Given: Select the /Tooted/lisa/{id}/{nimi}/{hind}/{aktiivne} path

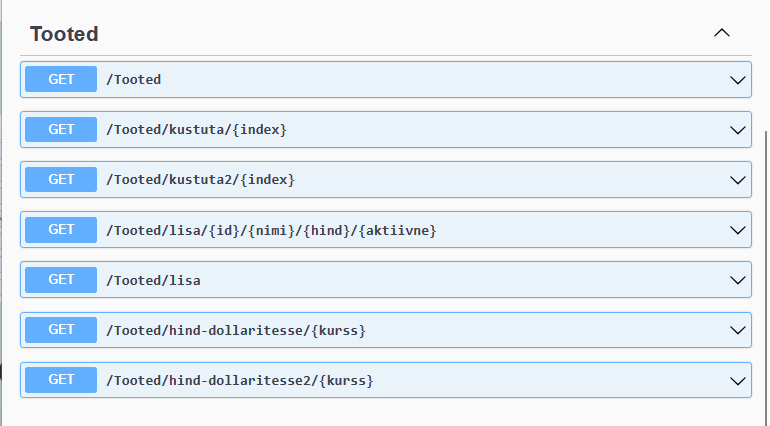Looking at the screenshot, I should [271, 230].
